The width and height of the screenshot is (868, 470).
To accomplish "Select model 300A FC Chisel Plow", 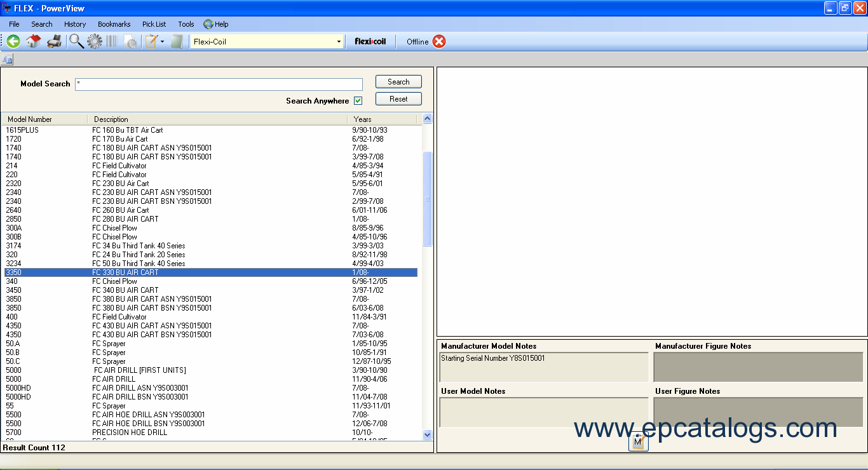I will click(x=211, y=228).
